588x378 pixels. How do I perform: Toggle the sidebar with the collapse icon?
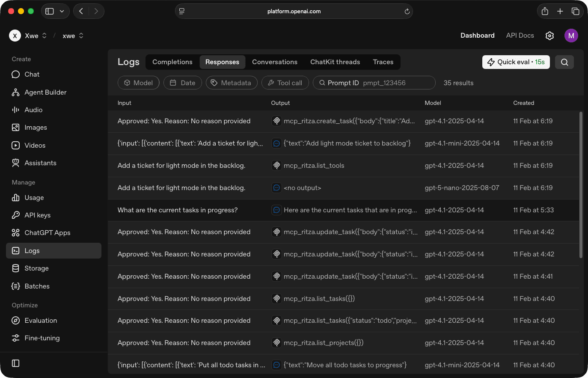pos(15,363)
